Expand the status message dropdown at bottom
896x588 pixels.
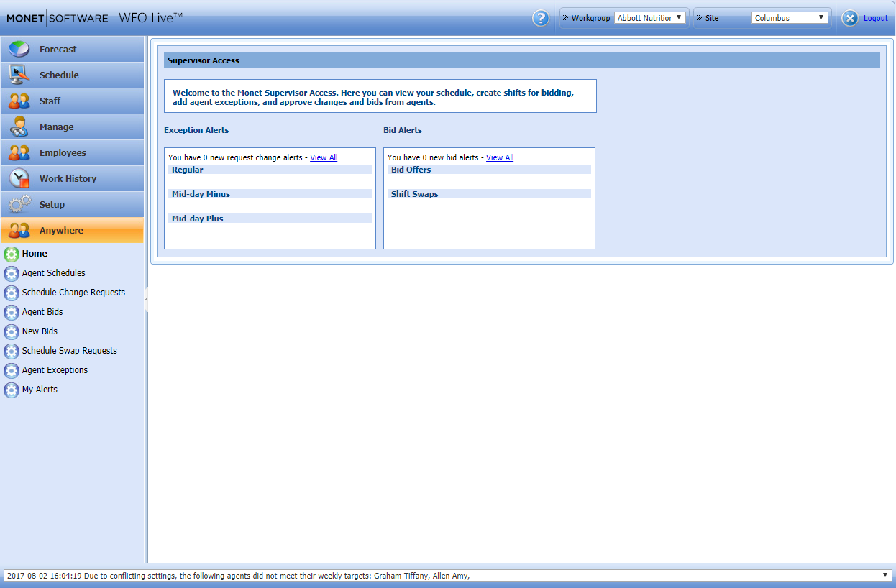pos(885,575)
